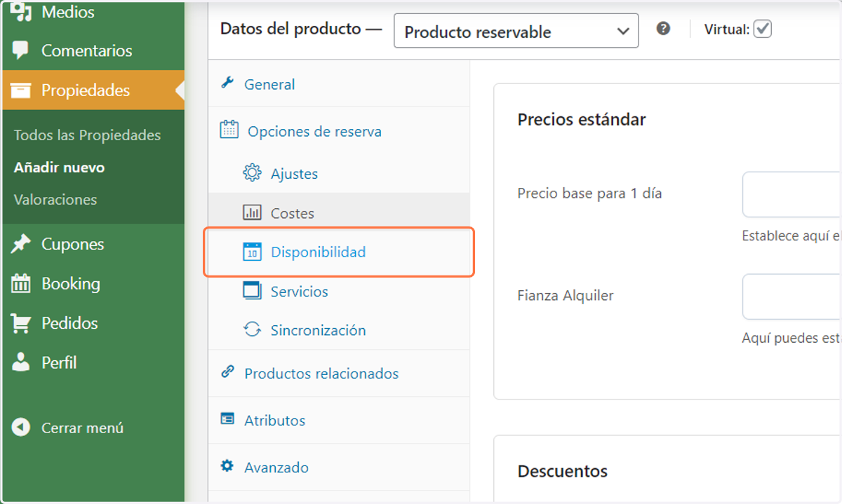842x504 pixels.
Task: Click the wrench icon next to General
Action: 227,83
